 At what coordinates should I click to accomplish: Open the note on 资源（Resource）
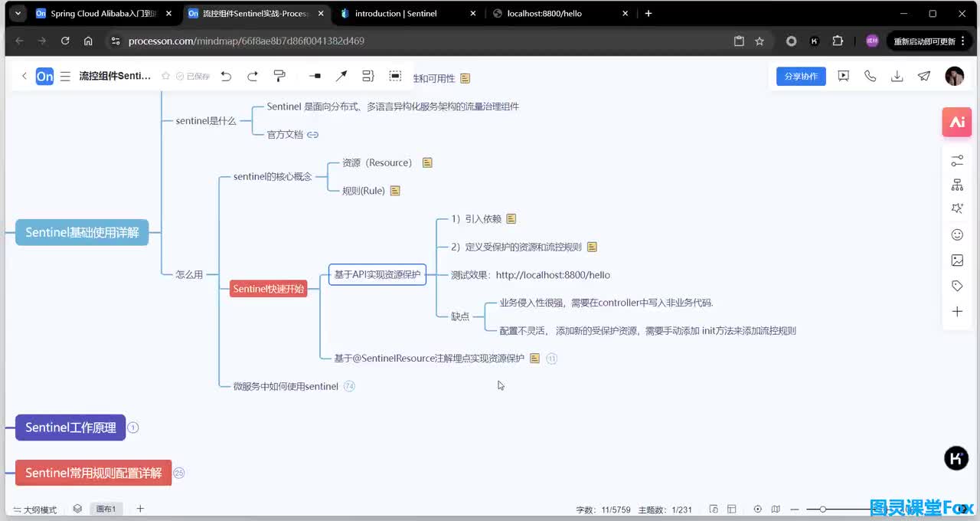[427, 162]
